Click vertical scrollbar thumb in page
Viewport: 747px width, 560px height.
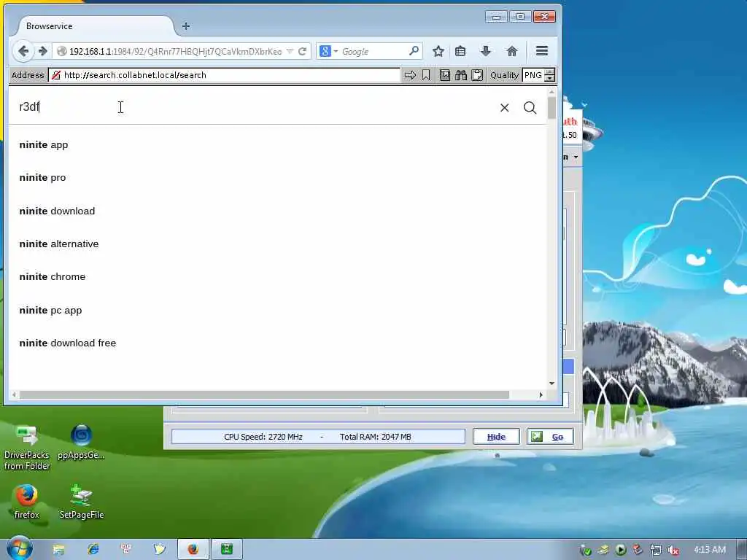[551, 106]
